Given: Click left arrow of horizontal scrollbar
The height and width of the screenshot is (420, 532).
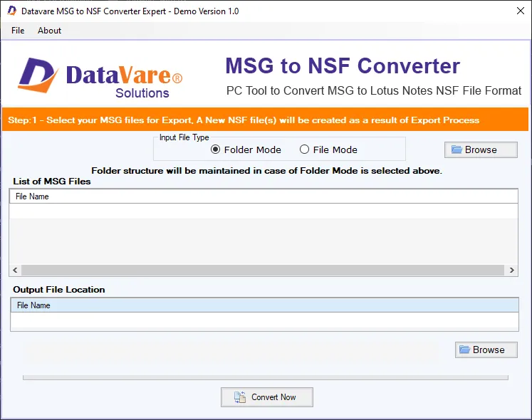Looking at the screenshot, I should (15, 270).
